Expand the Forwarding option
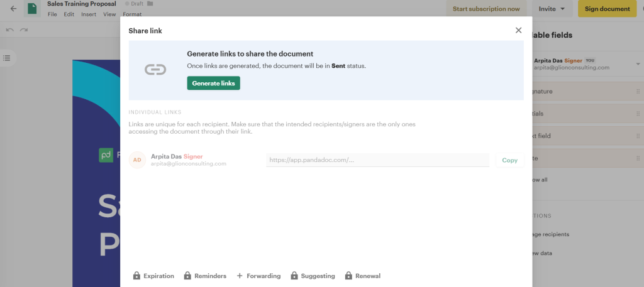The width and height of the screenshot is (644, 287). click(258, 276)
